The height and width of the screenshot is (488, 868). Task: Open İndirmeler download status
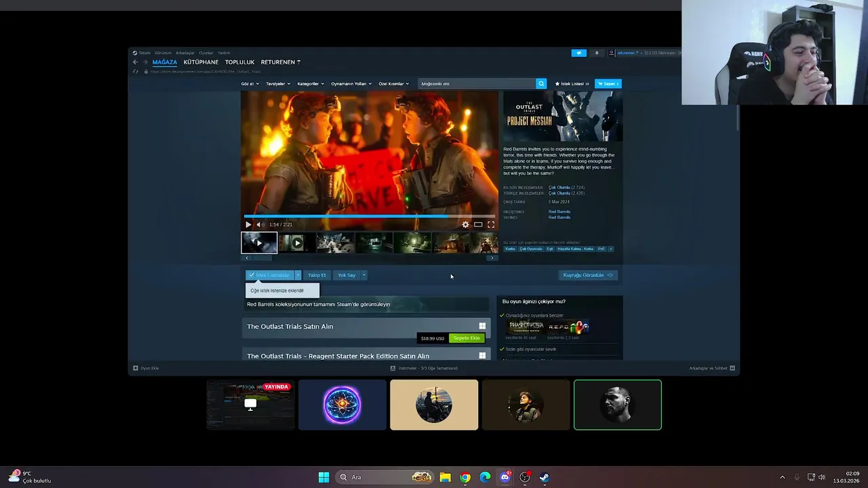coord(424,368)
